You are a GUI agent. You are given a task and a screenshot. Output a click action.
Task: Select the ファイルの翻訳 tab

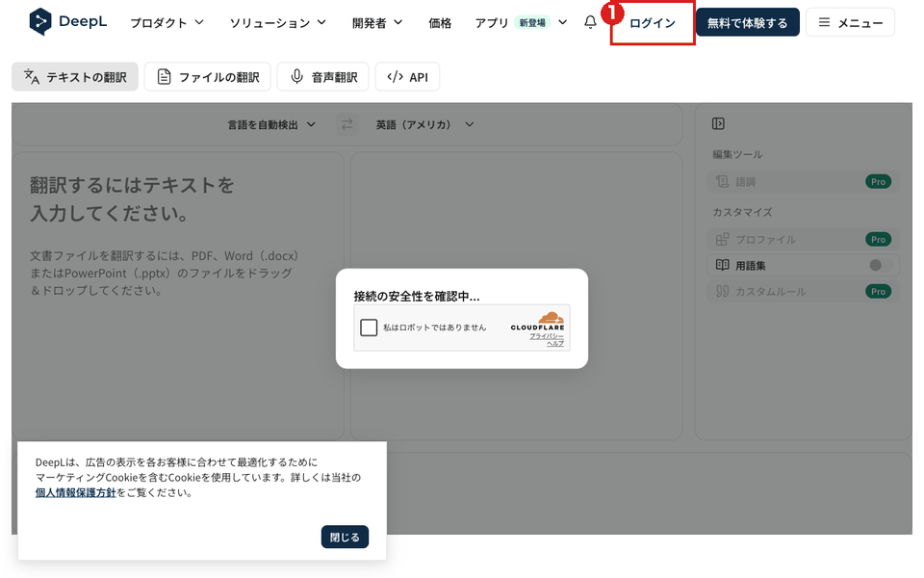click(208, 77)
